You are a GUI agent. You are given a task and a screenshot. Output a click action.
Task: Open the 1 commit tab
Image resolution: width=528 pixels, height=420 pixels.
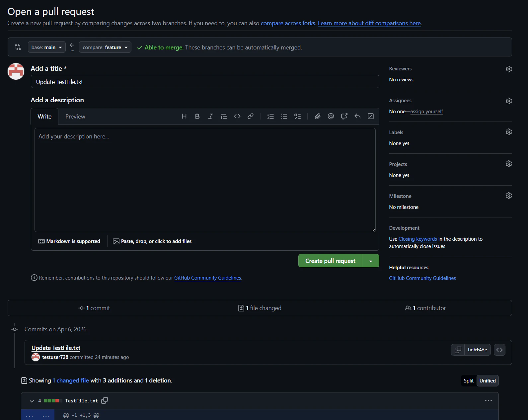(x=94, y=308)
